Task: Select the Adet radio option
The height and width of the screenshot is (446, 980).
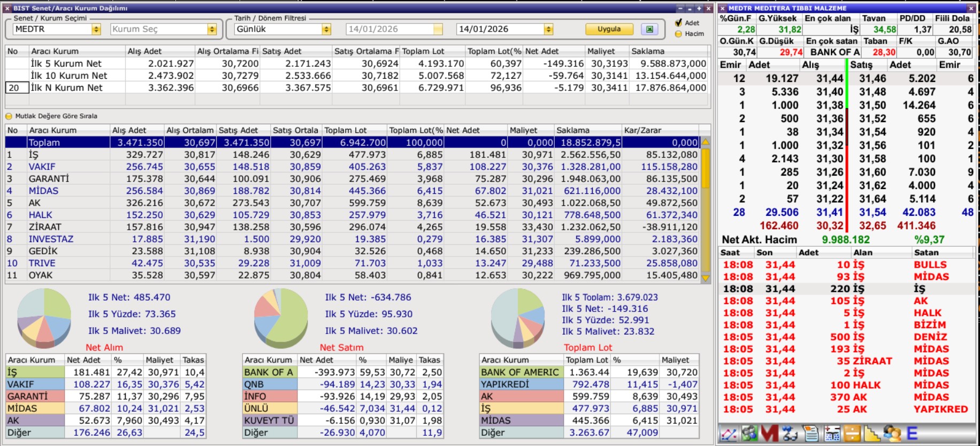Action: [679, 22]
